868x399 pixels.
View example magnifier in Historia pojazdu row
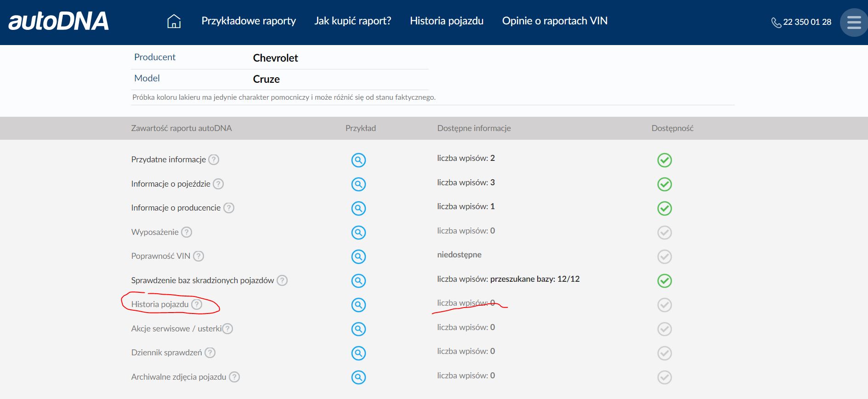tap(358, 305)
